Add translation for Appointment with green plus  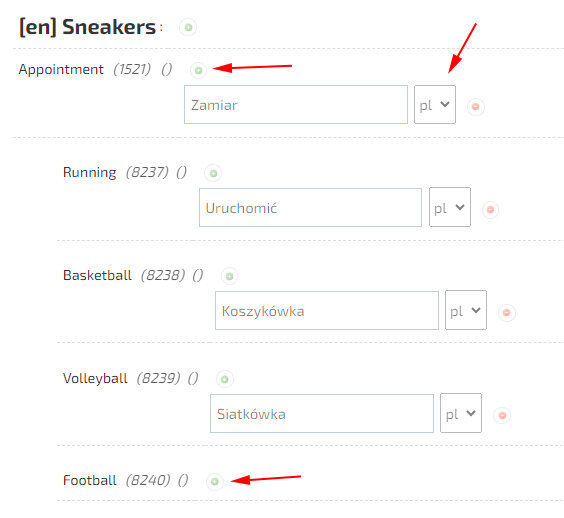198,70
